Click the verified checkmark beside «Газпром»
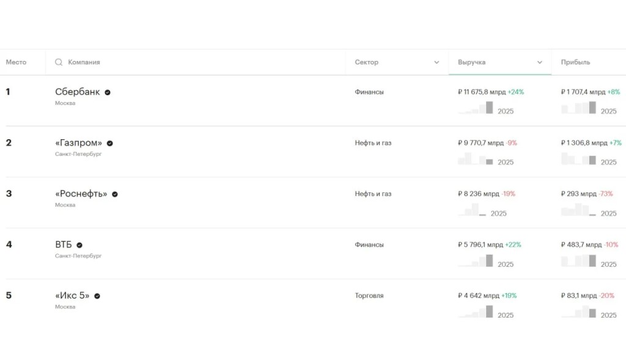 110,143
